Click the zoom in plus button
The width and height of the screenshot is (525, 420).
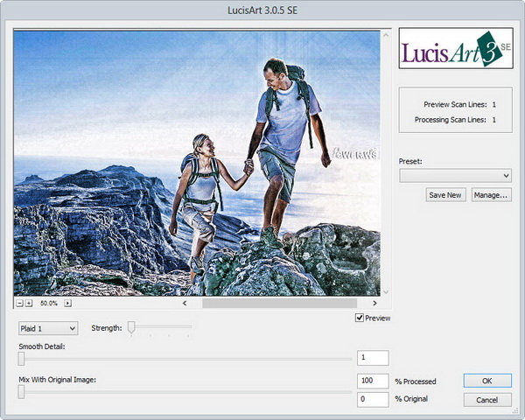[x=28, y=303]
